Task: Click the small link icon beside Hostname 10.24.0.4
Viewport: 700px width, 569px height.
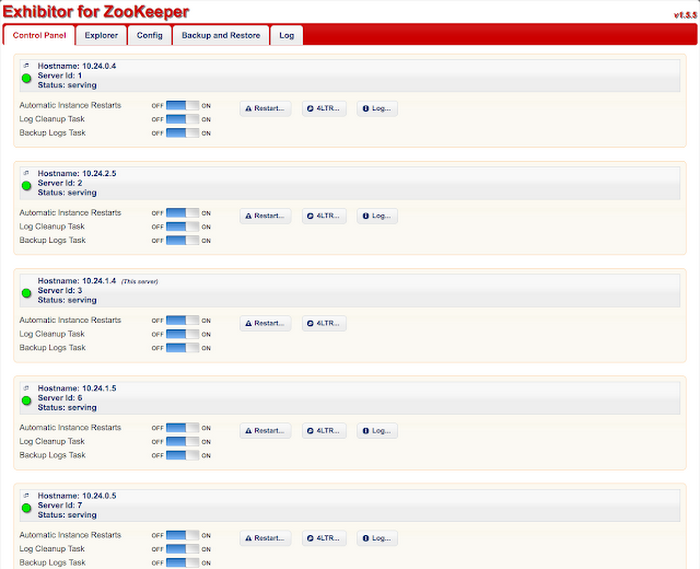Action: (x=26, y=66)
